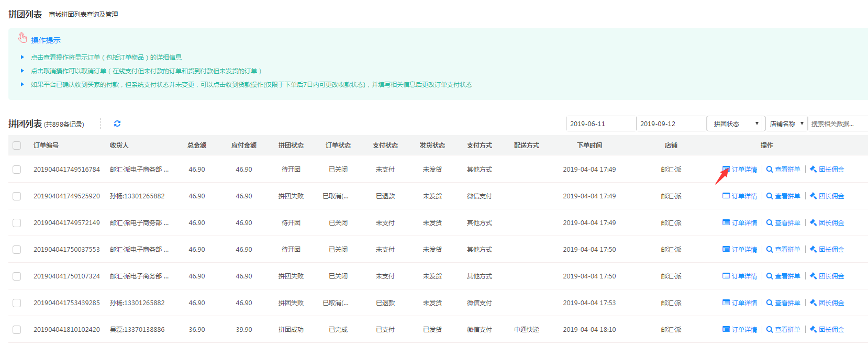Click the hand icon next to 操作提示
868x347 pixels.
click(23, 38)
